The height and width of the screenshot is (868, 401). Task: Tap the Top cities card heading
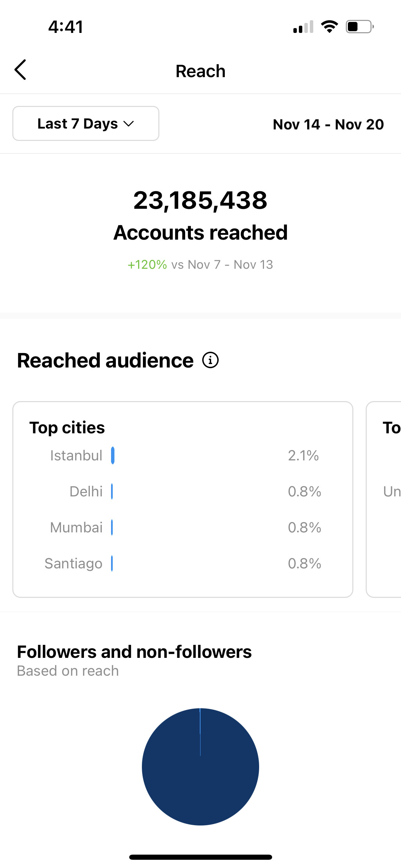click(x=67, y=428)
